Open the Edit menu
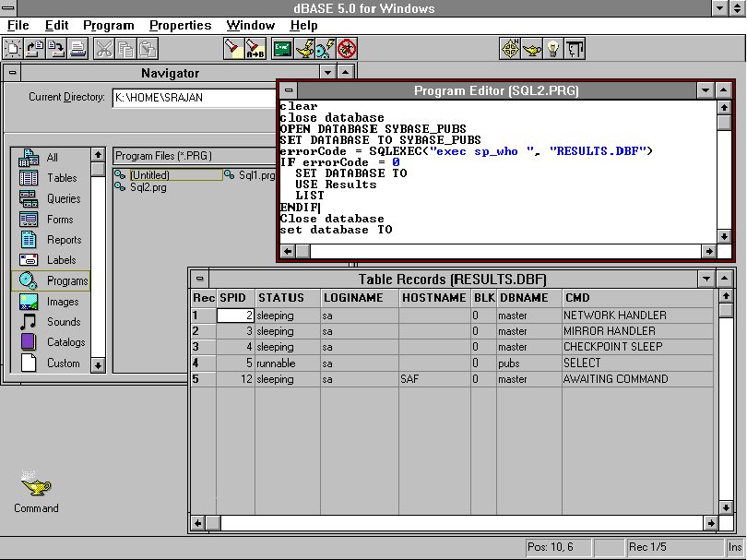This screenshot has width=747, height=560. [x=56, y=25]
